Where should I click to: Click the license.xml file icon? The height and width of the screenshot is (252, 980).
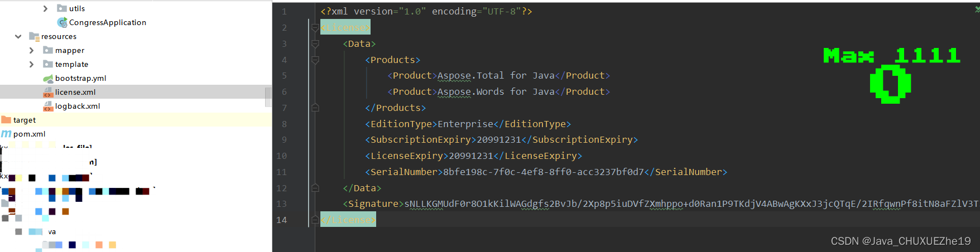[x=48, y=92]
